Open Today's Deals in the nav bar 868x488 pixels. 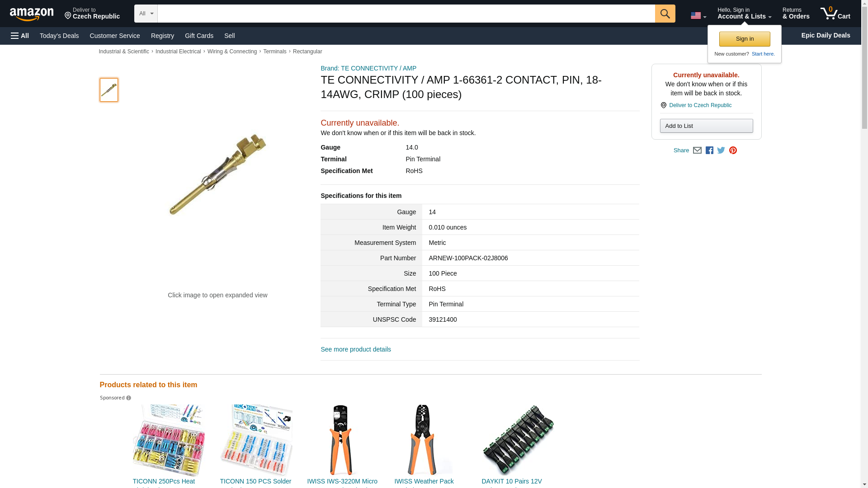tap(59, 36)
